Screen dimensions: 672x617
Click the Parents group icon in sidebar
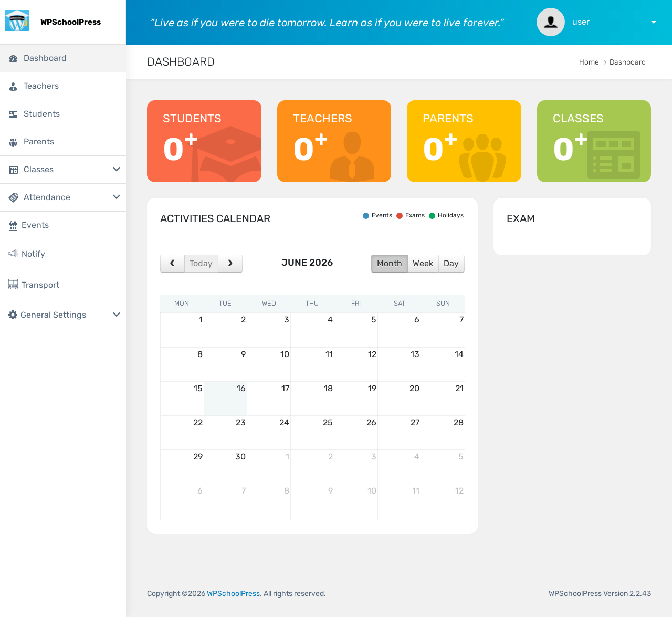13,142
